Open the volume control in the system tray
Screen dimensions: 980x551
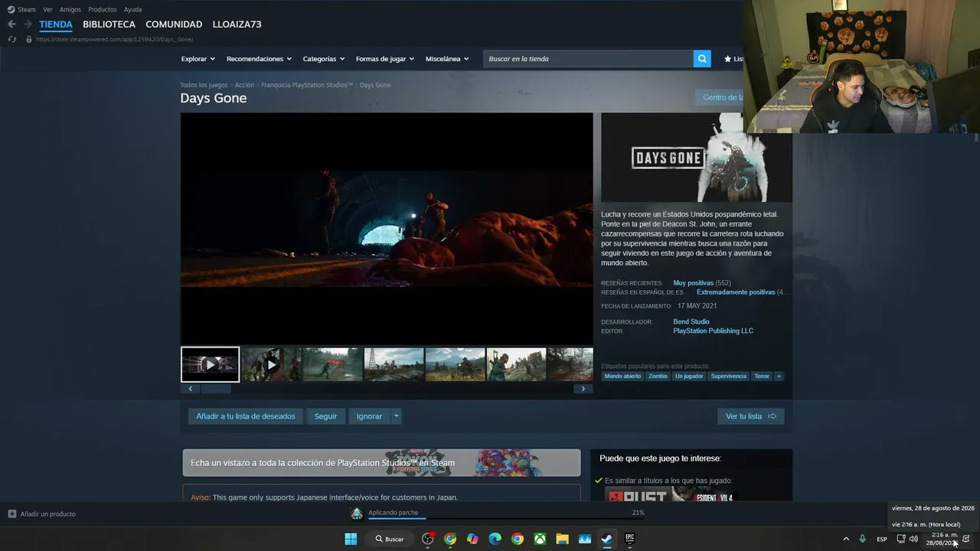pos(913,539)
